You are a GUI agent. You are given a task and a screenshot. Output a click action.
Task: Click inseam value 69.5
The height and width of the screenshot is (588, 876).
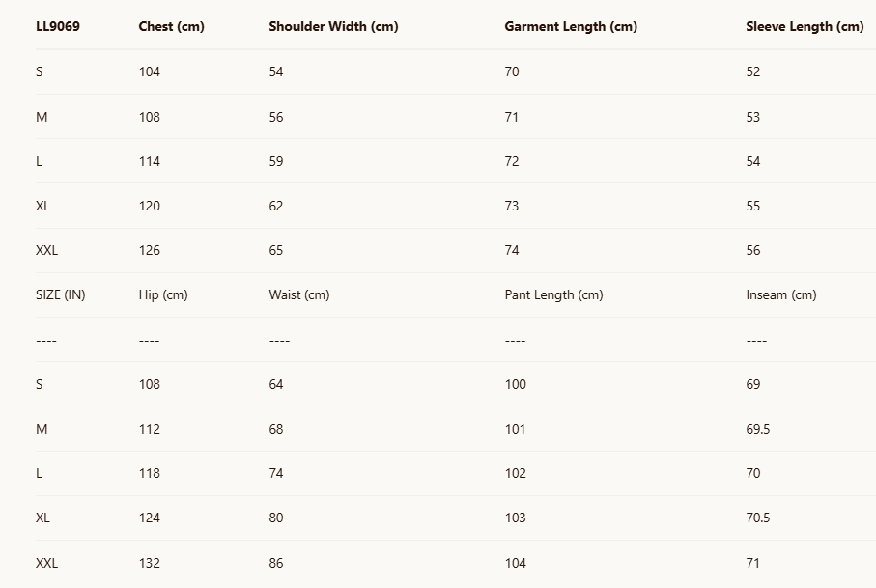click(x=758, y=430)
